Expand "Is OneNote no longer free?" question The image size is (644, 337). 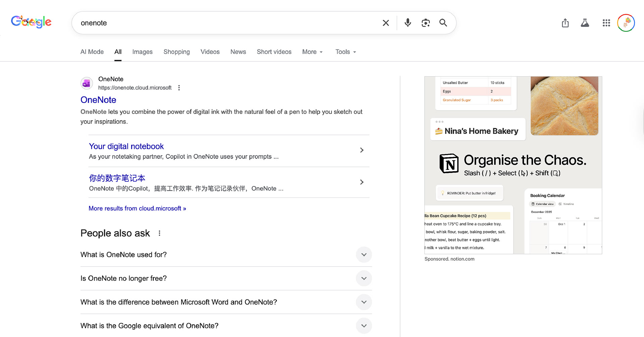[x=364, y=279]
